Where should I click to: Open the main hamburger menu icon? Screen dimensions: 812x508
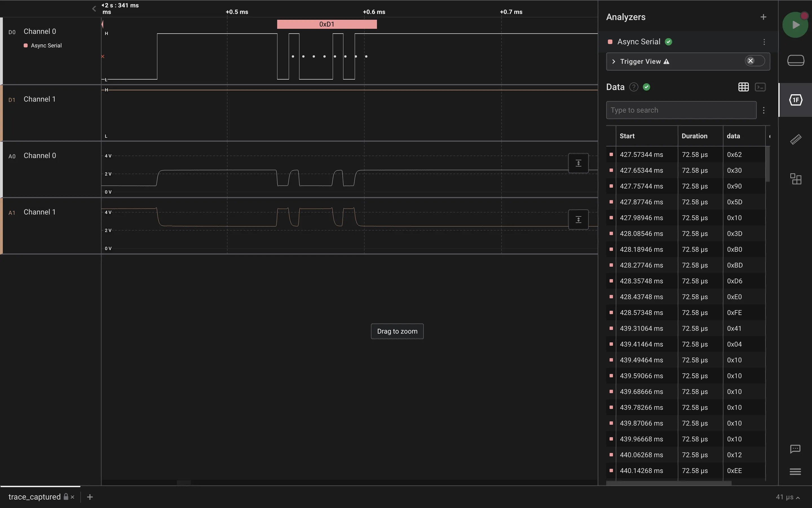coord(795,472)
